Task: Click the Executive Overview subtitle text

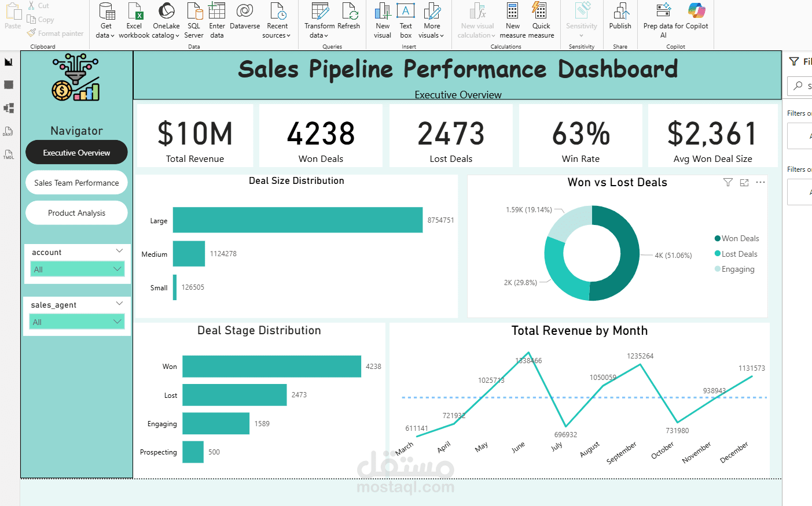Action: [458, 95]
